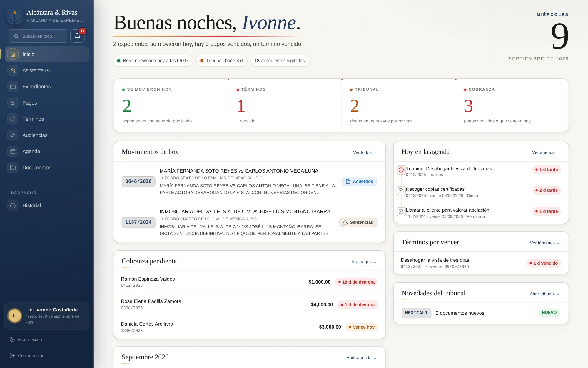
Task: Click the Alcántara & Rivas logo icon
Action: pyautogui.click(x=14, y=16)
